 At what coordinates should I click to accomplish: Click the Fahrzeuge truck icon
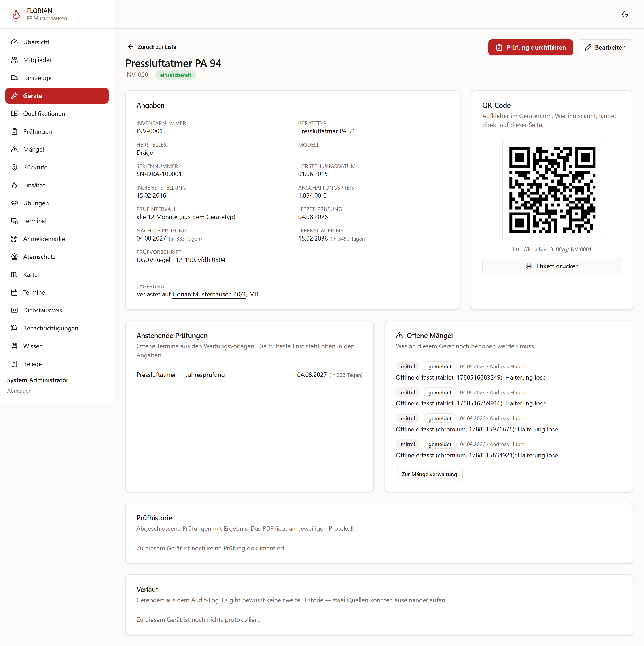[14, 78]
